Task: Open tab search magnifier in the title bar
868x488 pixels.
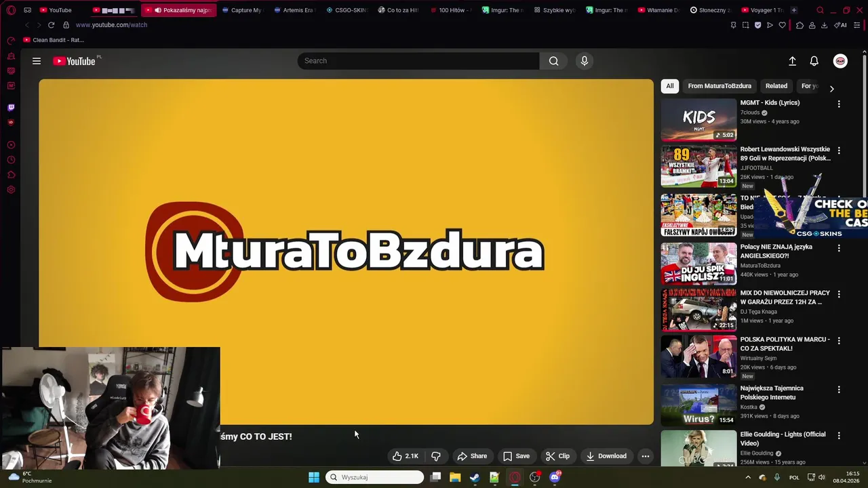Action: pos(820,10)
